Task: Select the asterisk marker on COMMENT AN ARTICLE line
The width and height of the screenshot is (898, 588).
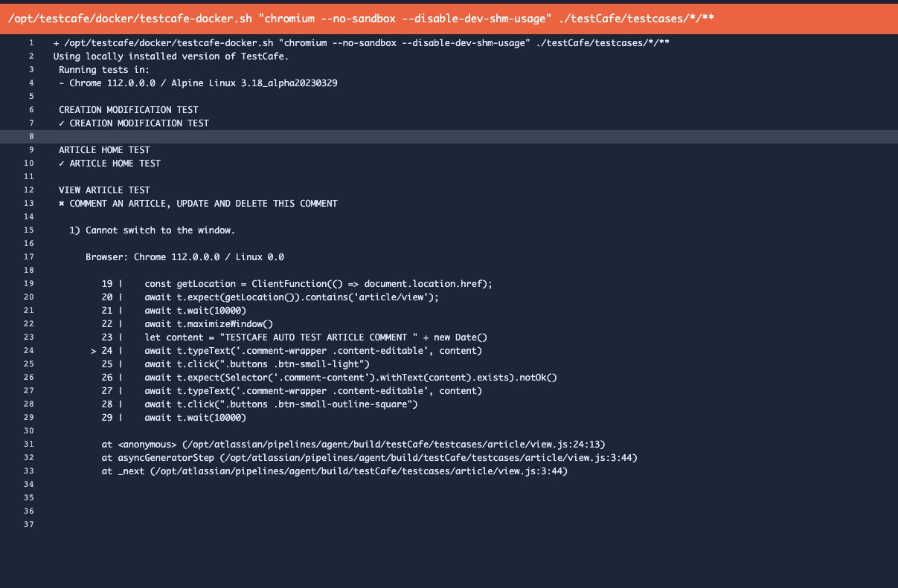Action: 62,203
